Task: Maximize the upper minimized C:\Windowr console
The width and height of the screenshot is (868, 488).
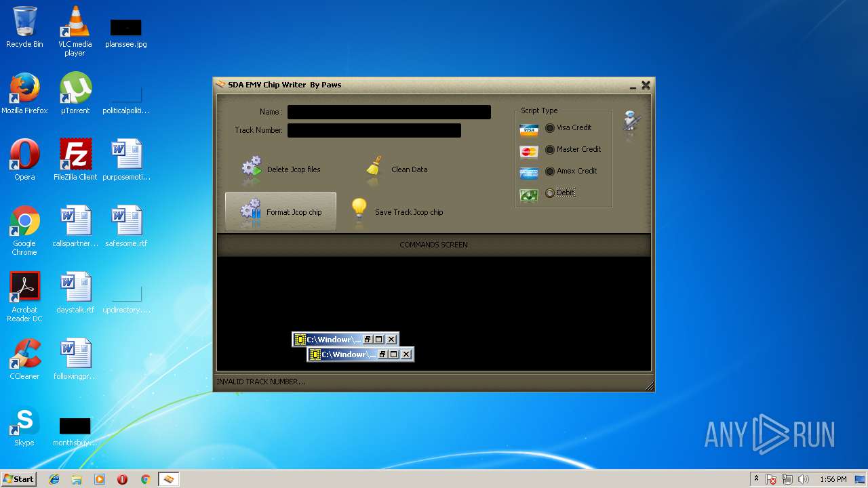Action: coord(380,340)
